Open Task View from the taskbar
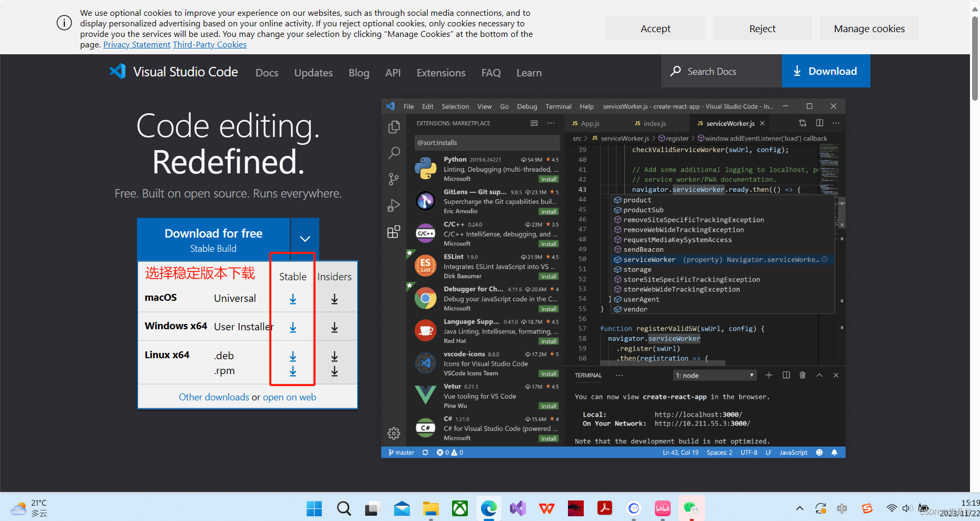Image resolution: width=980 pixels, height=521 pixels. (x=373, y=508)
